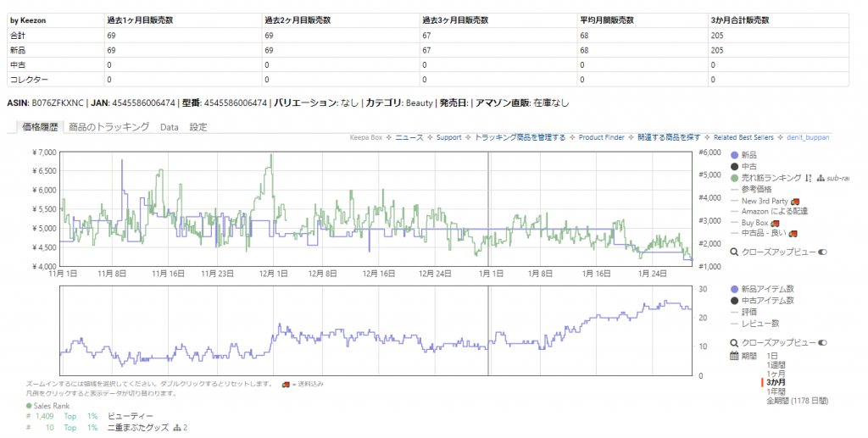This screenshot has width=868, height=438.
Task: Toggle the 新品 price series visibility
Action: [x=734, y=155]
